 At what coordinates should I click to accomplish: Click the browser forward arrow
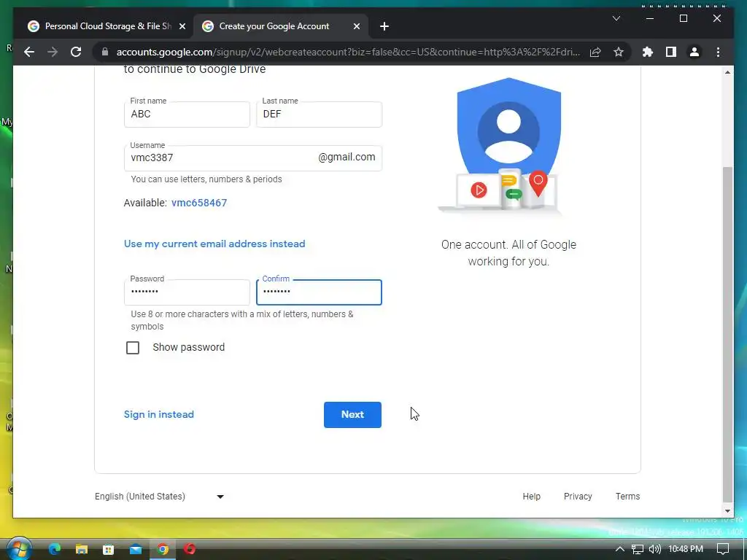click(53, 52)
